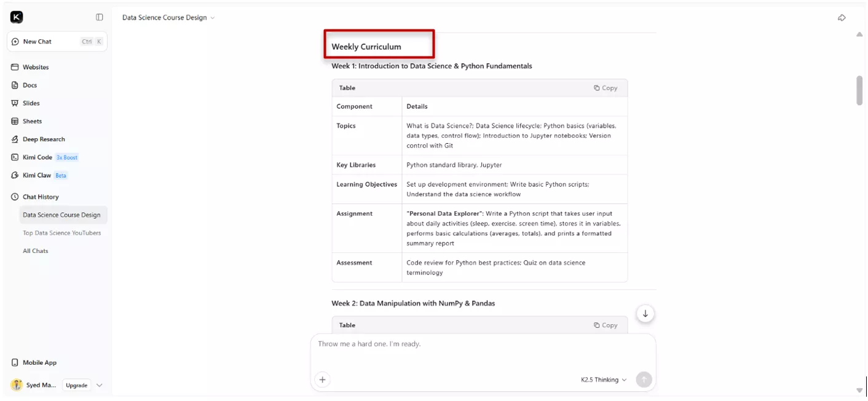Start a New Chat
Viewport: 868px width, 401px height.
click(37, 42)
